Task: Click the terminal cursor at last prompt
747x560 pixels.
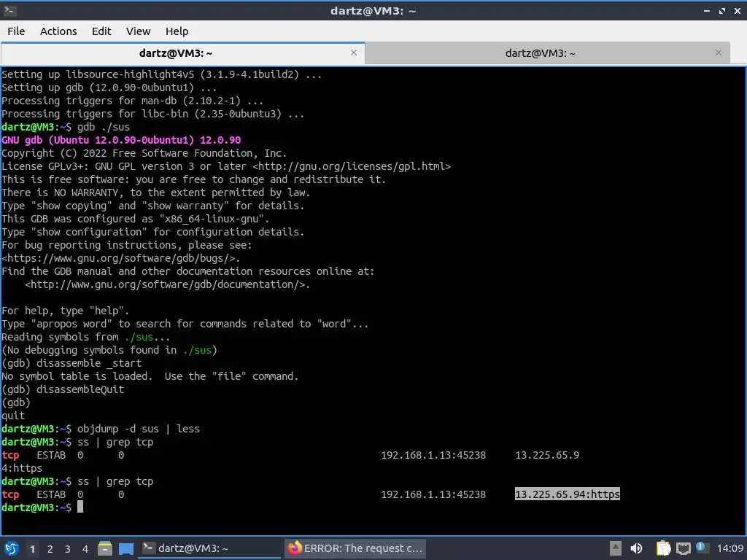Action: [x=80, y=507]
